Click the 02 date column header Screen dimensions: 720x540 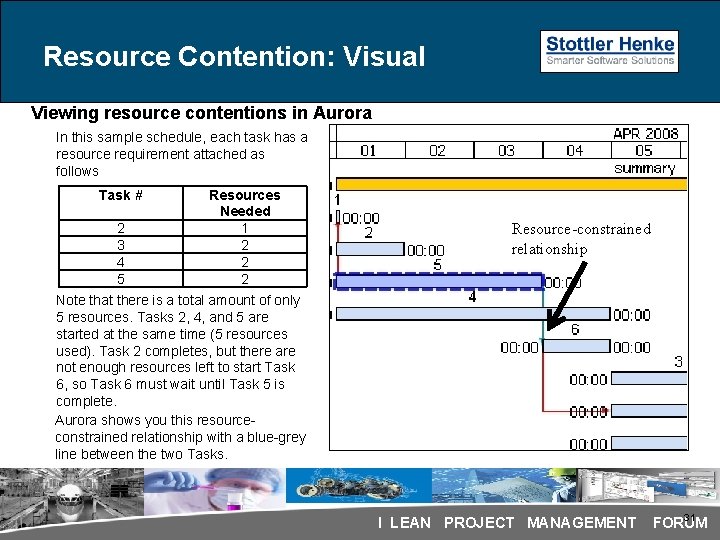pos(439,150)
